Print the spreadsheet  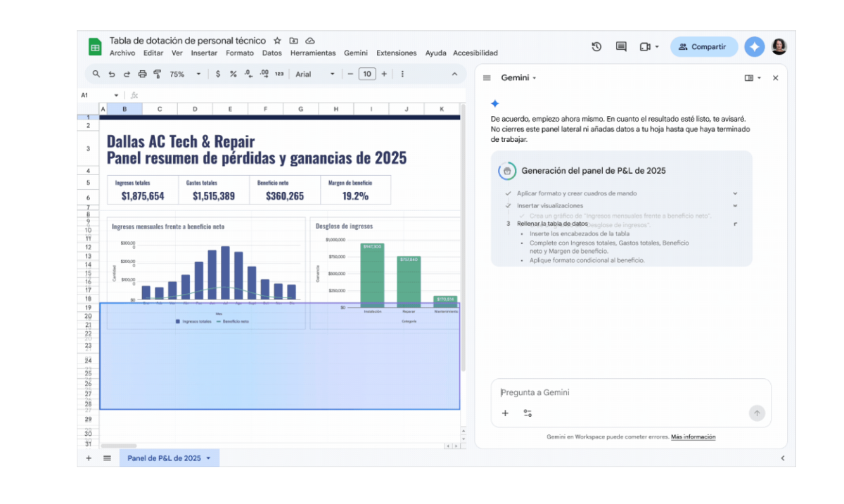coord(143,74)
